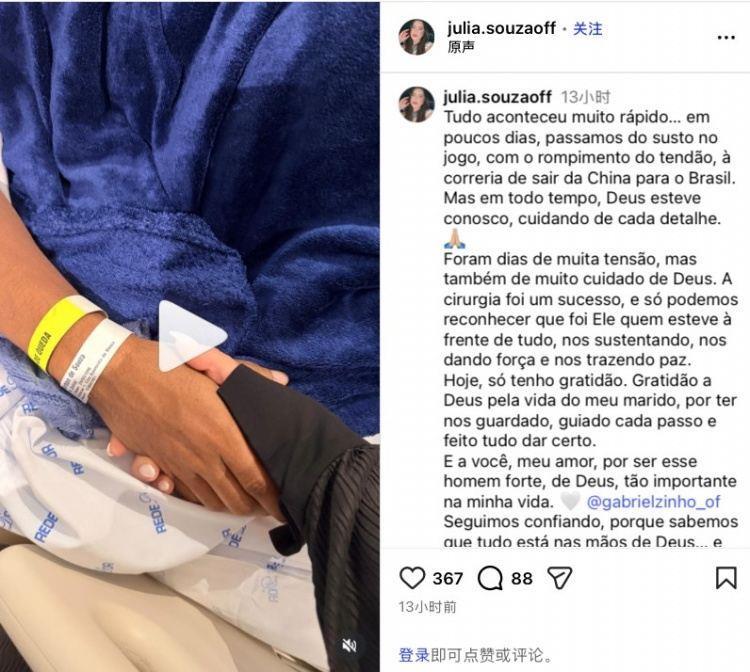This screenshot has width=750, height=672.
Task: Play the video with center play button
Action: [x=191, y=336]
